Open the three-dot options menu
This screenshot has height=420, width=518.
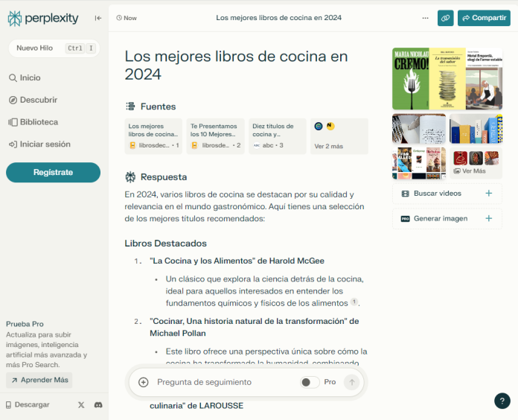click(425, 18)
